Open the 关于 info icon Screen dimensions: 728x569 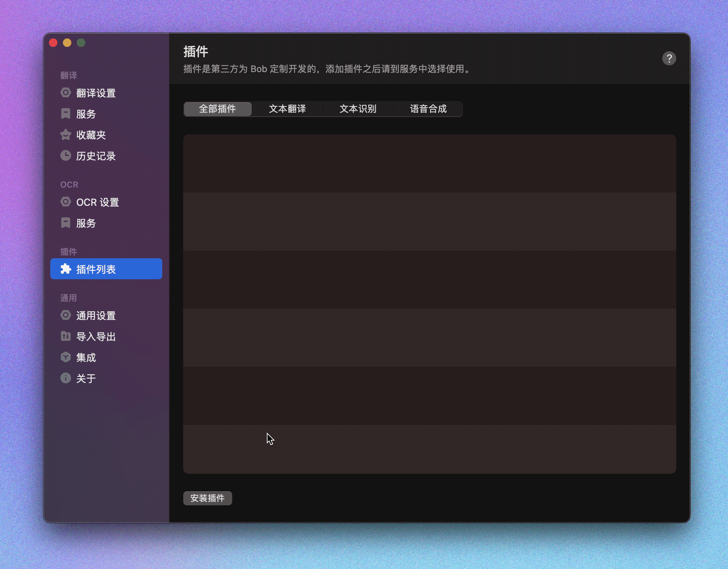[x=66, y=378]
